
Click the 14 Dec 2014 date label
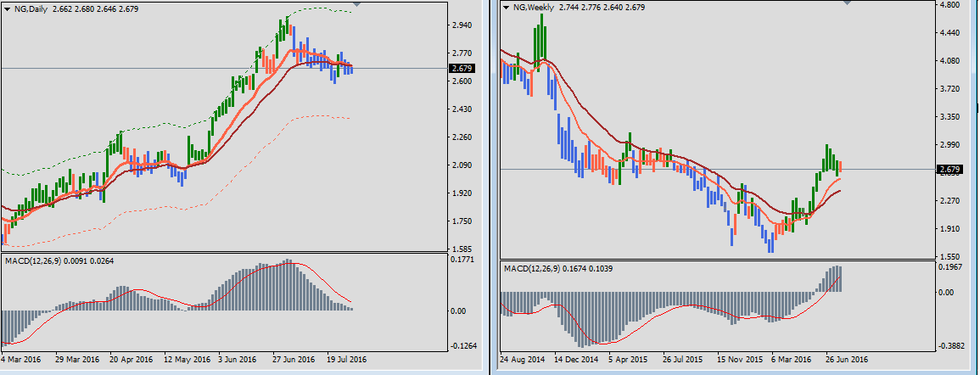pos(578,360)
